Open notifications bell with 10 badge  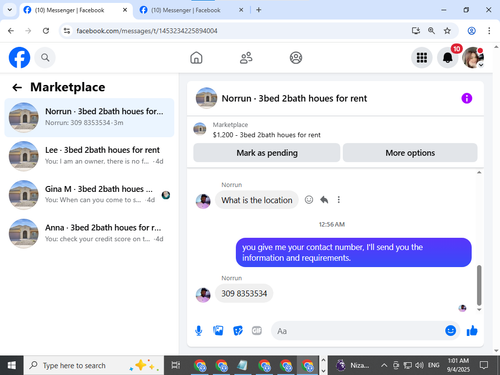(x=448, y=58)
